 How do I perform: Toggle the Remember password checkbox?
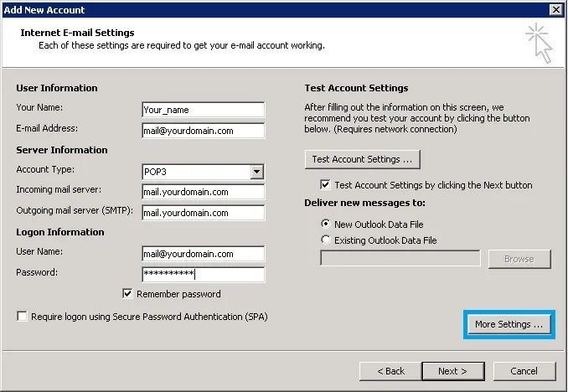coord(128,294)
